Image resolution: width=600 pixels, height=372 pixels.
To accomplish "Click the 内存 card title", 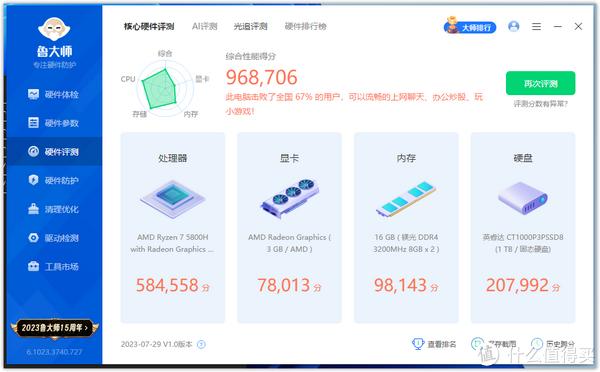I will coord(406,158).
